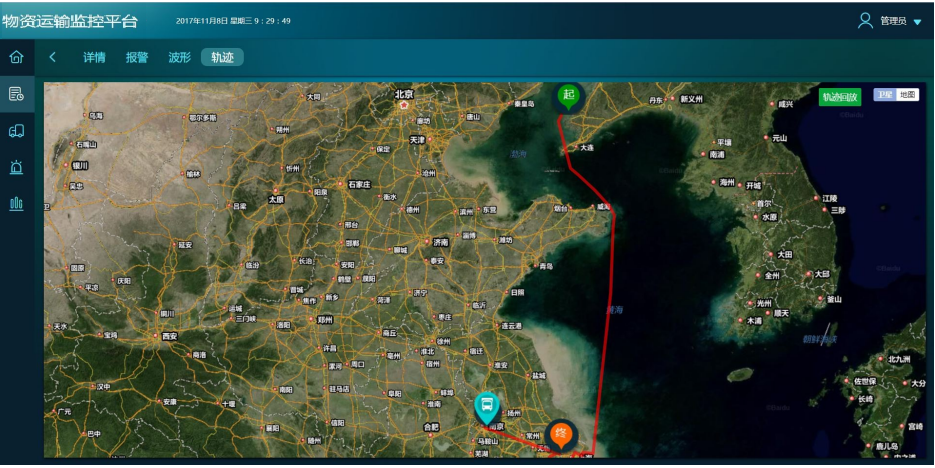Open the alarm siren icon in sidebar

pyautogui.click(x=16, y=166)
